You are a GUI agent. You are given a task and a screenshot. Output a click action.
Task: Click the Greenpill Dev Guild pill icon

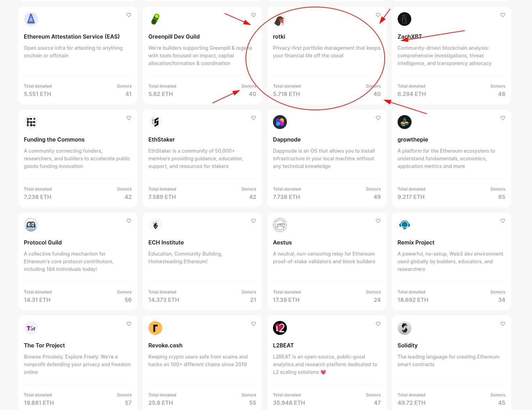[155, 19]
